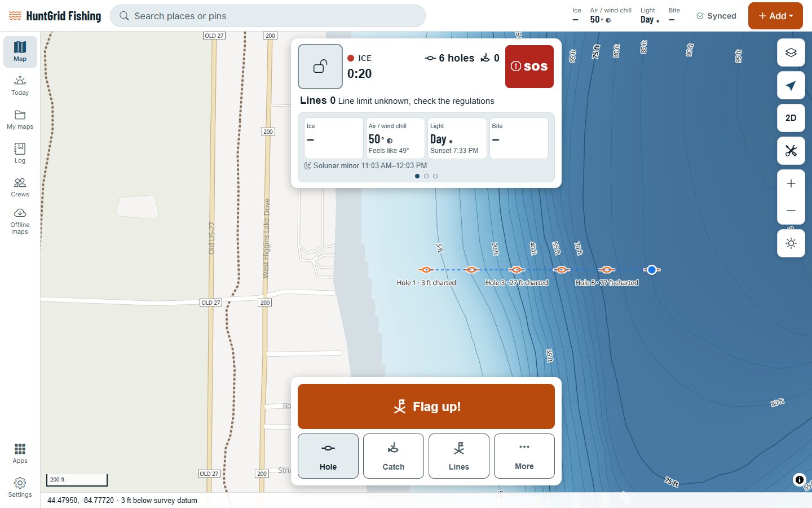
Task: Toggle the screen lock button
Action: pos(320,67)
